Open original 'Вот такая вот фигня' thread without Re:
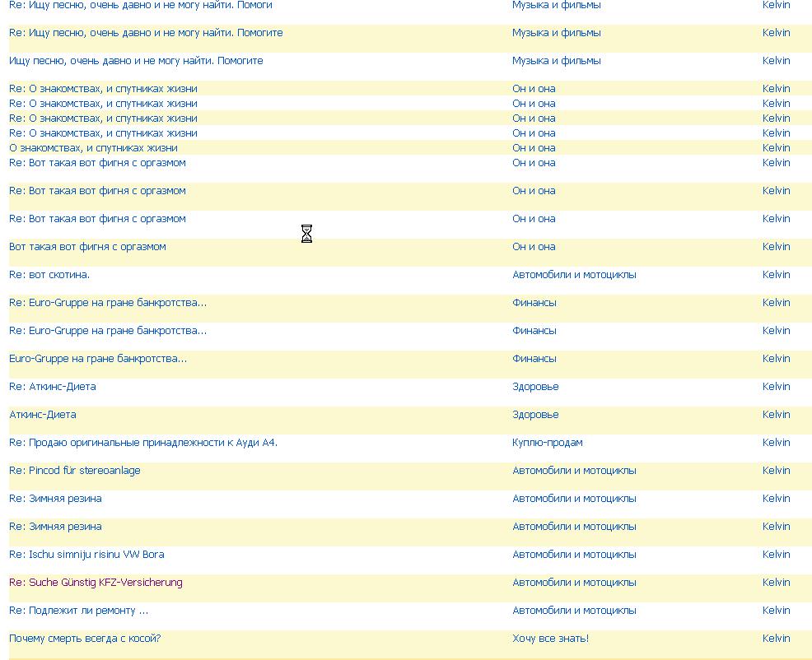 coord(87,247)
